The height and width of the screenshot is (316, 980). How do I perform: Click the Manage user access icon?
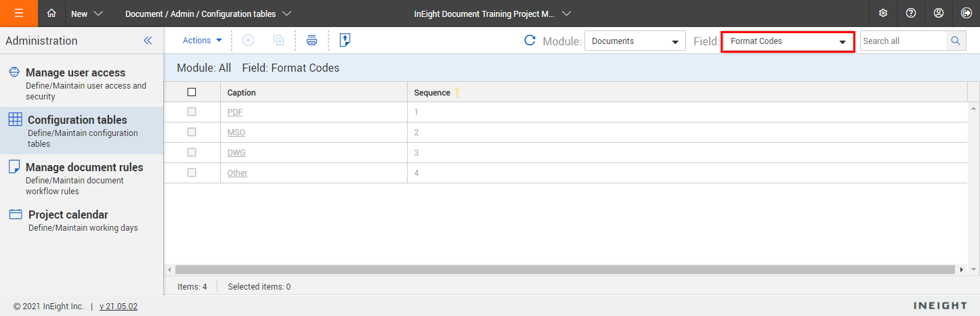pyautogui.click(x=14, y=72)
